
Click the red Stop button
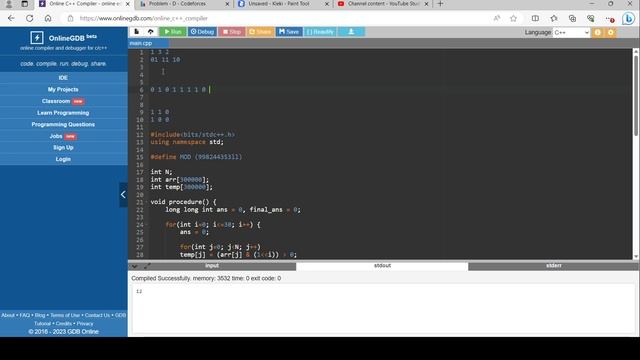[231, 32]
